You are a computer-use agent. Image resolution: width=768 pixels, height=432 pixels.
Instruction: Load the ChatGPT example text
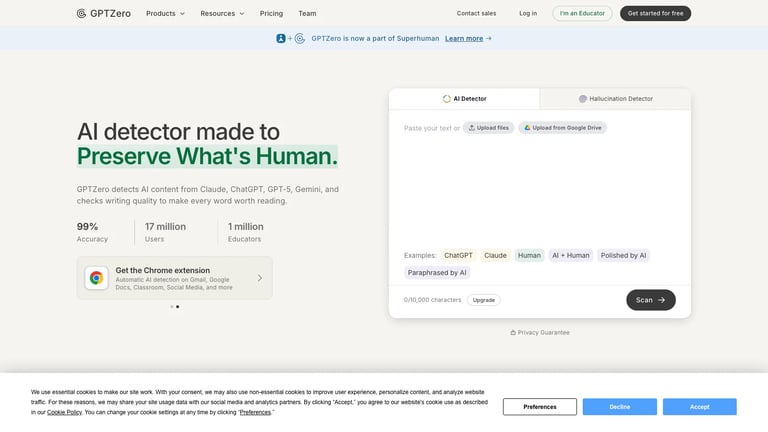click(458, 255)
